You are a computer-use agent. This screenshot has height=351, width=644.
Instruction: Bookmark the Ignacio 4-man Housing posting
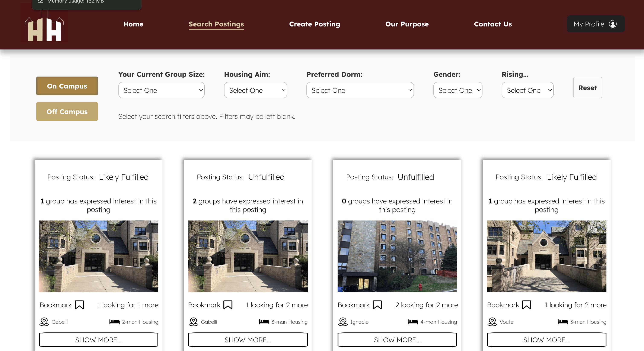coord(377,305)
